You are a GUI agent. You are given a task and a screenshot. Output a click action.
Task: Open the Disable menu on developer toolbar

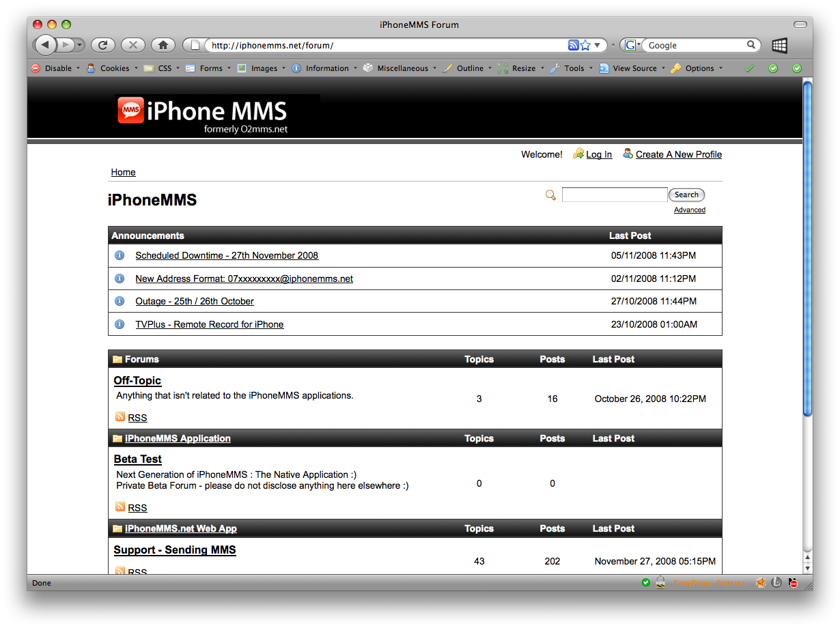coord(56,68)
